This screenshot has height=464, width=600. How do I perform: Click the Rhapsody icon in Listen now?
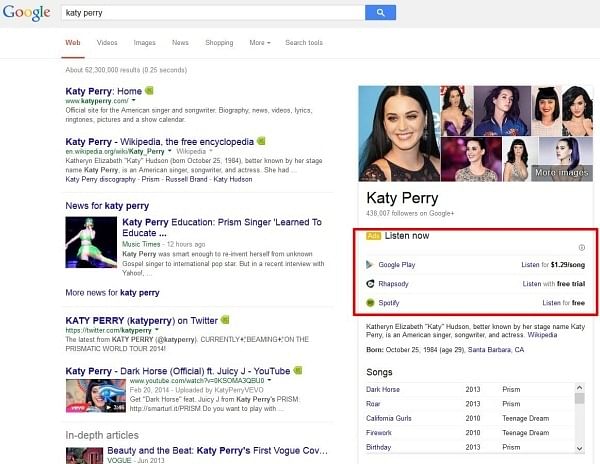point(370,283)
